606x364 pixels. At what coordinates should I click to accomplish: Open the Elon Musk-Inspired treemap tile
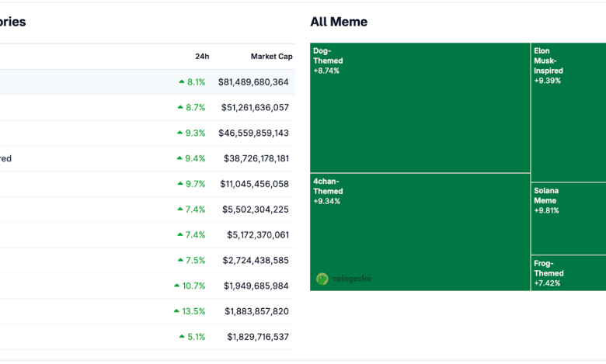click(567, 113)
